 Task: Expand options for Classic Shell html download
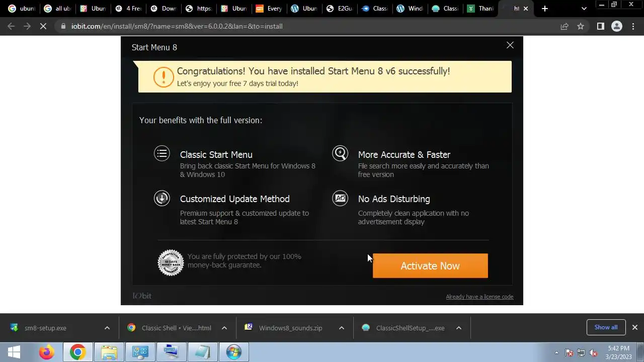(x=224, y=328)
